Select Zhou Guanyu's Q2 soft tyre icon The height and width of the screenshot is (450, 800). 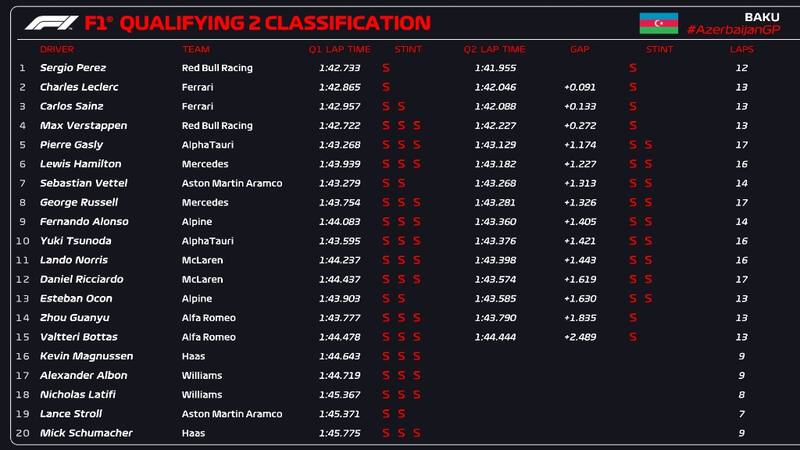(x=633, y=318)
